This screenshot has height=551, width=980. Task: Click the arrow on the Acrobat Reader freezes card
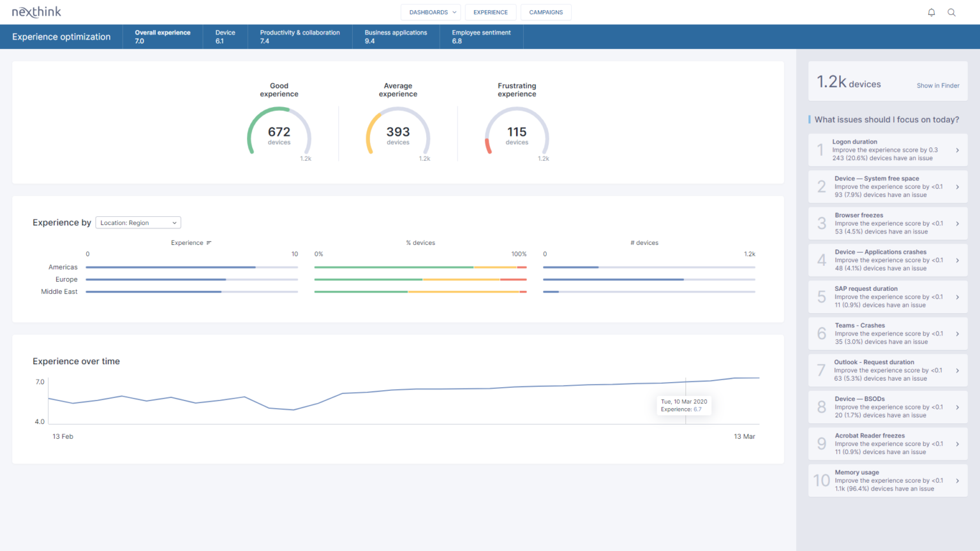[956, 443]
